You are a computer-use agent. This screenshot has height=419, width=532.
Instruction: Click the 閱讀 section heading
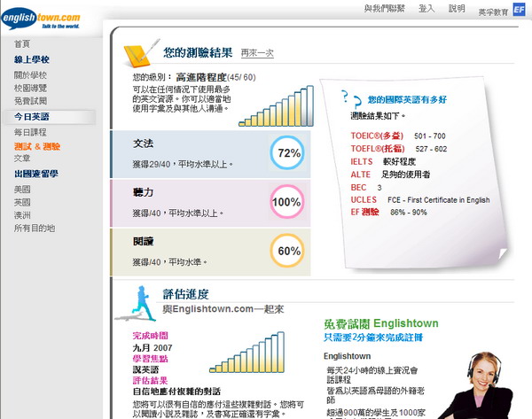point(143,241)
